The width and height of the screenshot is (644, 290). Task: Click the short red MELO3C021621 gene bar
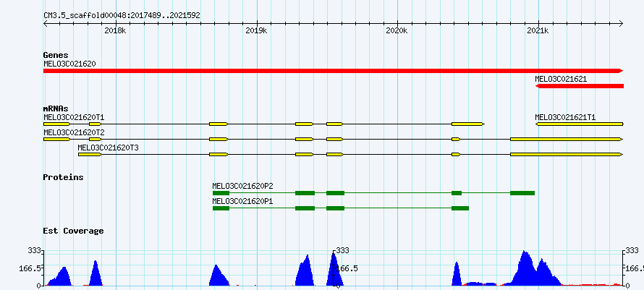[580, 86]
